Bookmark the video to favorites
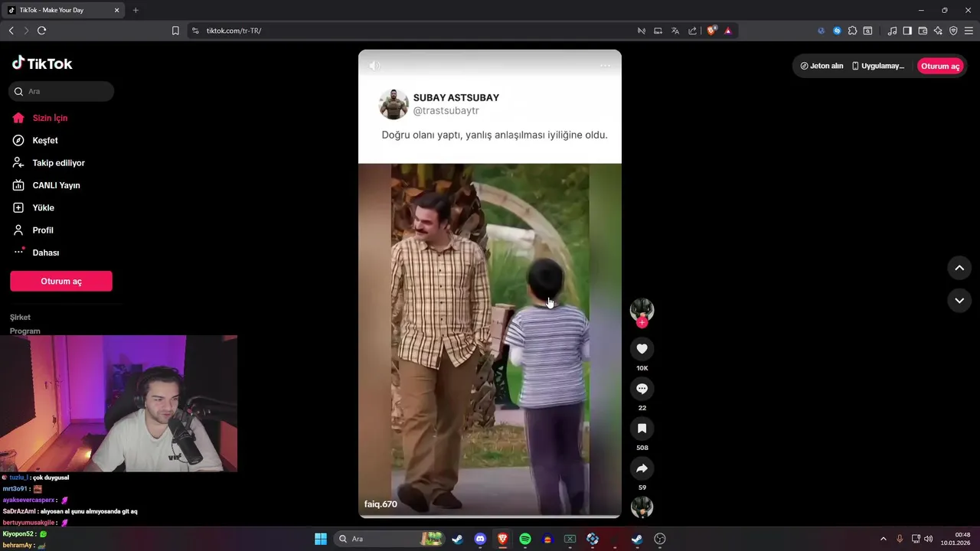Screen dimensions: 980x551 642,429
